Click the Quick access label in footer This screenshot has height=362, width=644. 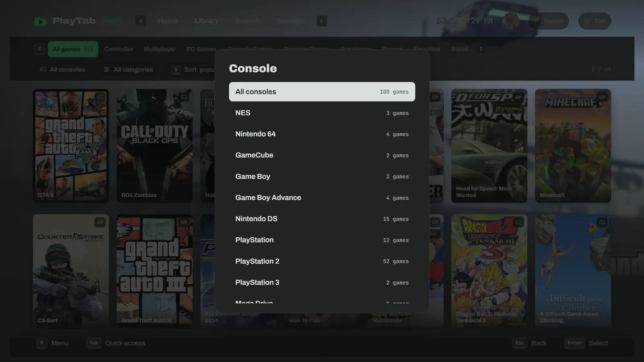[x=125, y=343]
